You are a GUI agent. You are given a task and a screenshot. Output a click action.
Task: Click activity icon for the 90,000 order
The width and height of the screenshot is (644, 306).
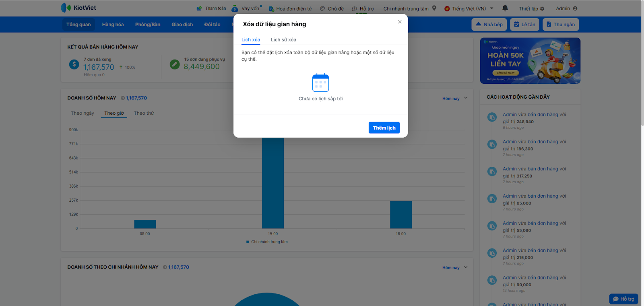tap(492, 280)
